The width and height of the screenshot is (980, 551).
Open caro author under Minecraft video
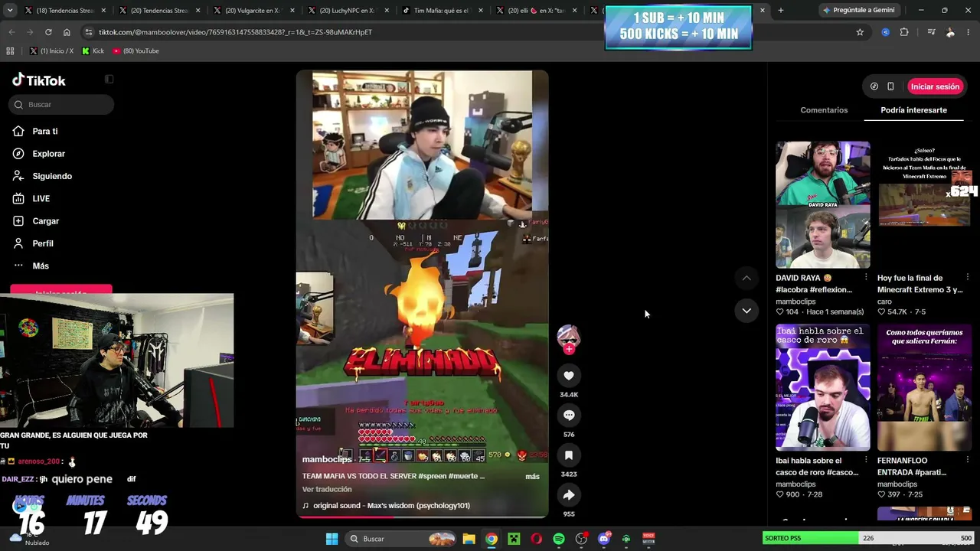point(885,302)
